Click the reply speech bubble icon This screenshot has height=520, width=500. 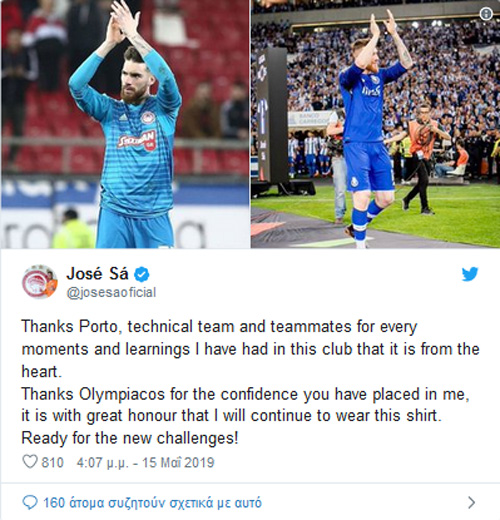30,502
